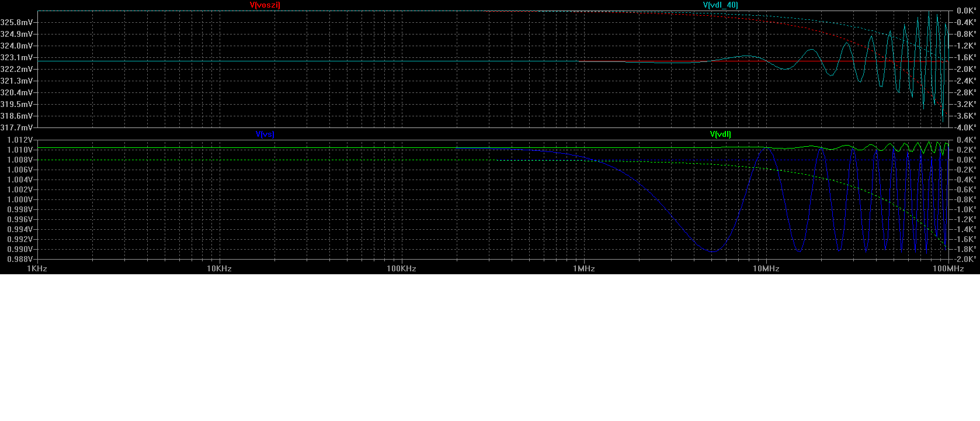Select the 0.990V axis label
This screenshot has height=421, width=980.
[20, 249]
